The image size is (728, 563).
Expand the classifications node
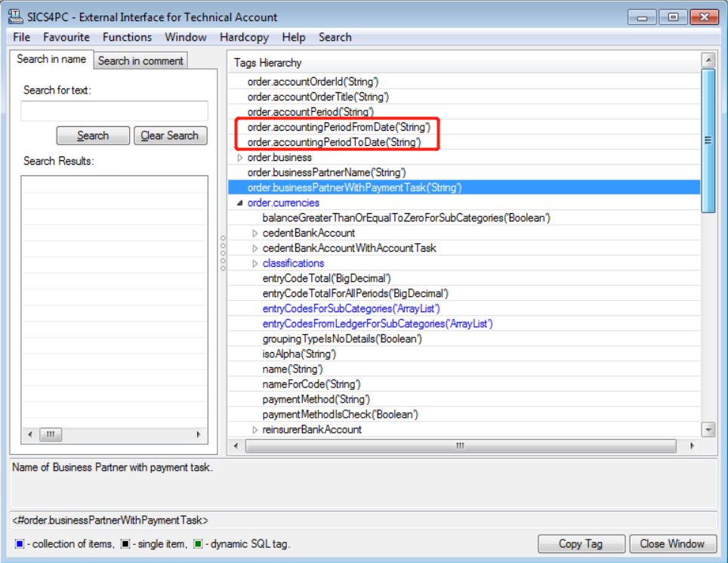point(255,263)
